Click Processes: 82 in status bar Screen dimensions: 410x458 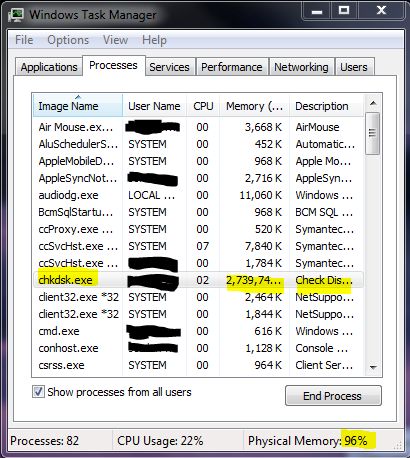tap(44, 441)
